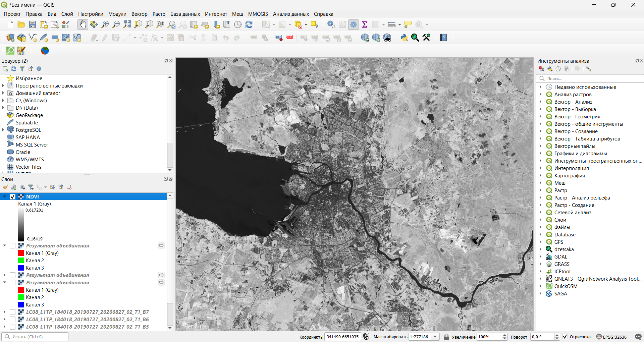Toggle the Отрисовка render checkbox
Screen dimensions: 644x342
(565, 337)
